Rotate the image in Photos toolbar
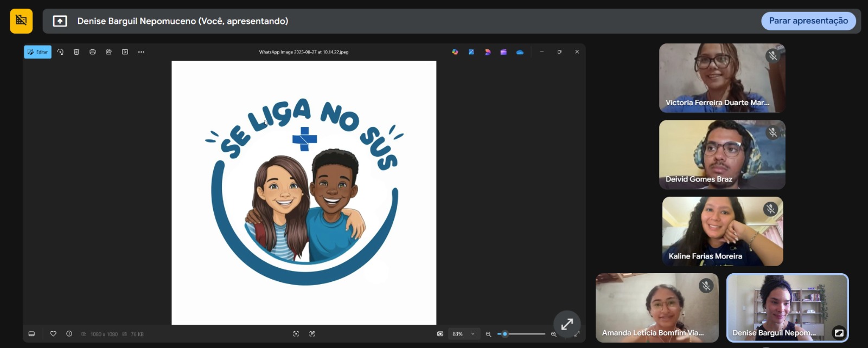The width and height of the screenshot is (868, 348). coord(60,52)
